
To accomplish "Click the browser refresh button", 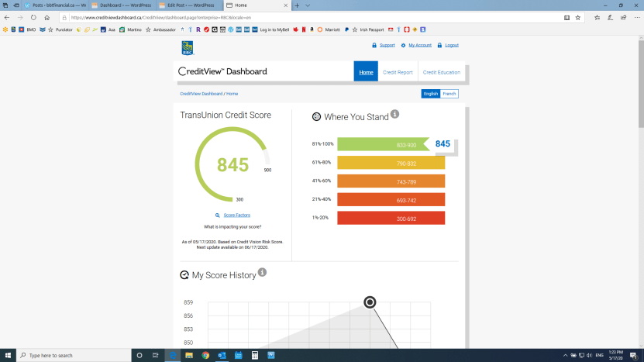I will pyautogui.click(x=33, y=17).
